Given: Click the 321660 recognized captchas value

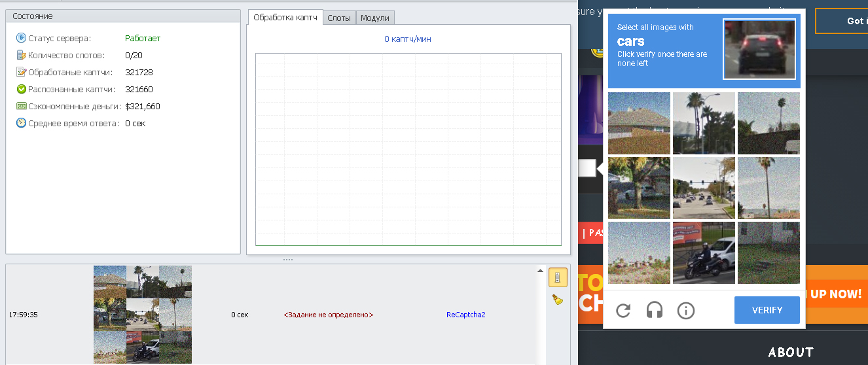Looking at the screenshot, I should point(139,90).
